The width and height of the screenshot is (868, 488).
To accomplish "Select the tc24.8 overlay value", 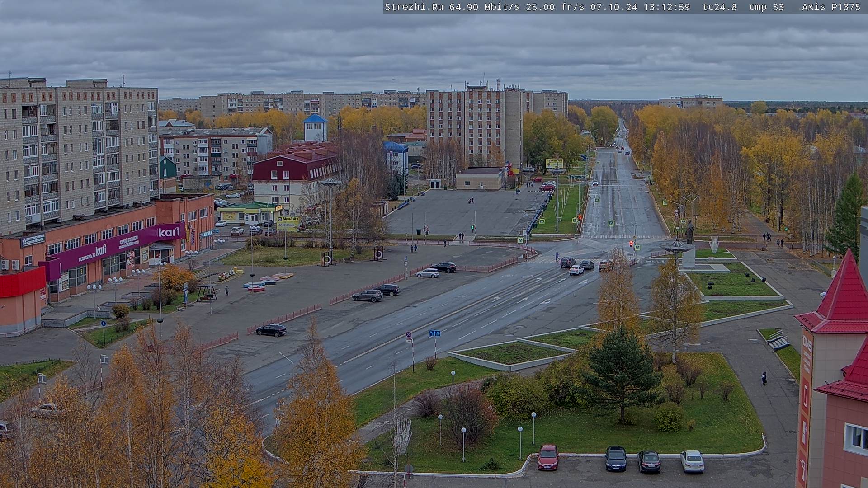I will (720, 7).
